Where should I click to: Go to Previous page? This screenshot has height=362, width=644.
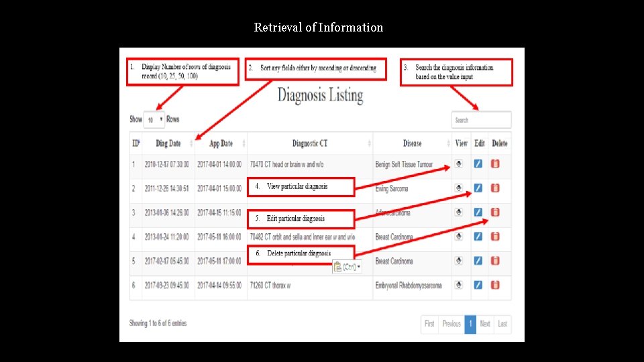(x=451, y=324)
